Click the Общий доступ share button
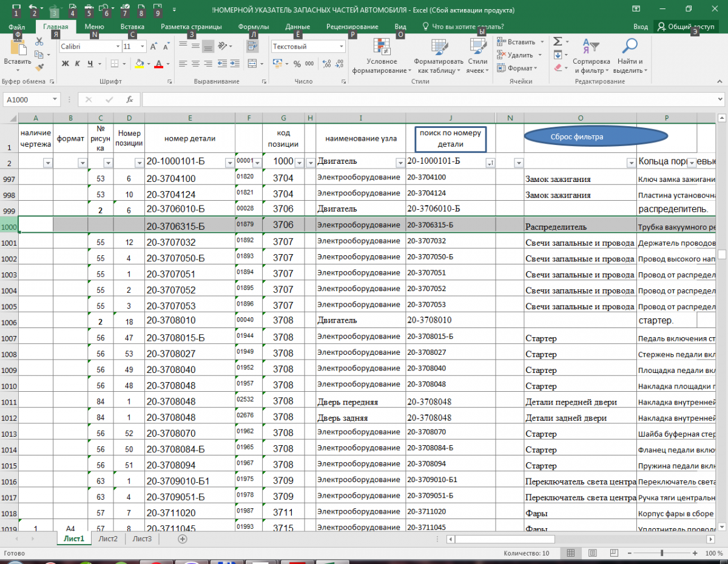 687,27
